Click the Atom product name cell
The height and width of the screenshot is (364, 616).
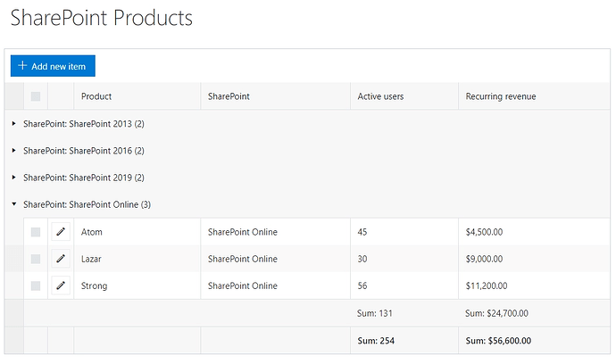click(x=93, y=232)
